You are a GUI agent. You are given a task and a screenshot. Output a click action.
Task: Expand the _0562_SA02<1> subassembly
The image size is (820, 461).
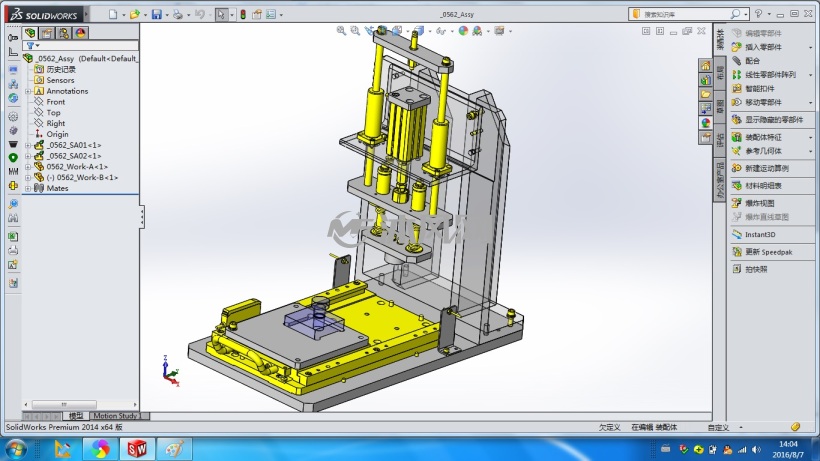pos(28,156)
